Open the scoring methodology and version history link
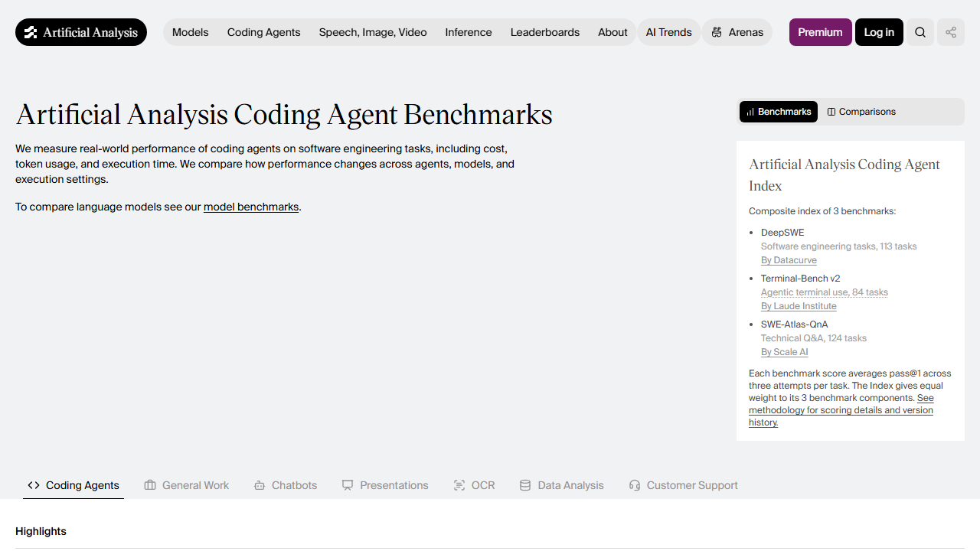Viewport: 980px width, 551px height. [x=841, y=410]
